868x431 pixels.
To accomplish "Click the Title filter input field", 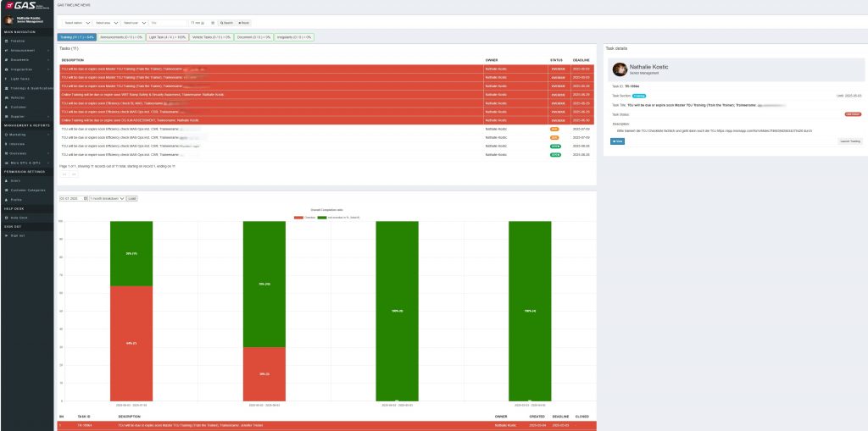I will click(168, 23).
